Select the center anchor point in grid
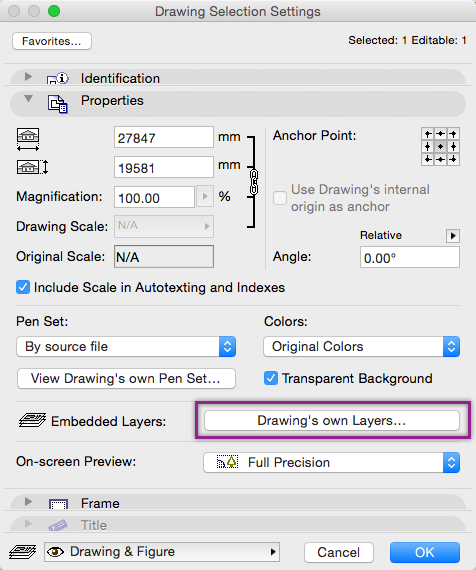Screen dimensions: 476x570 click(440, 146)
